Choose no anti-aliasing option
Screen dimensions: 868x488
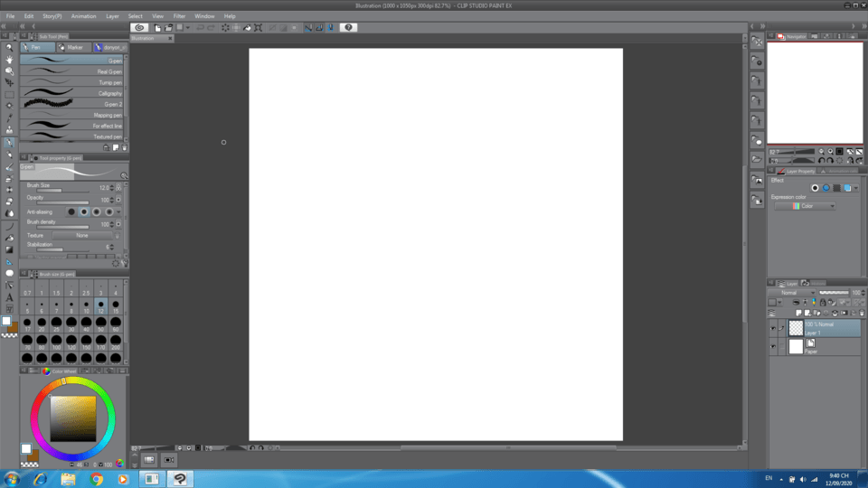pyautogui.click(x=71, y=211)
